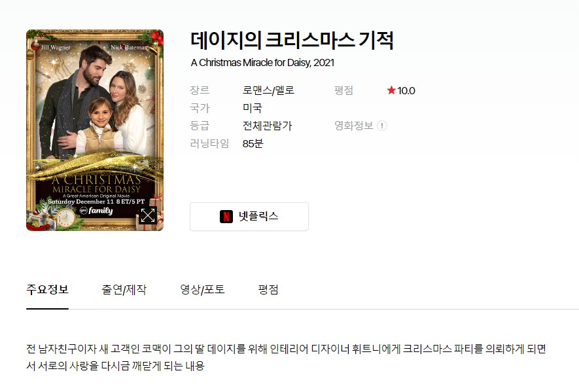Click the 전체관람가 rating value
This screenshot has height=392, width=579.
267,126
